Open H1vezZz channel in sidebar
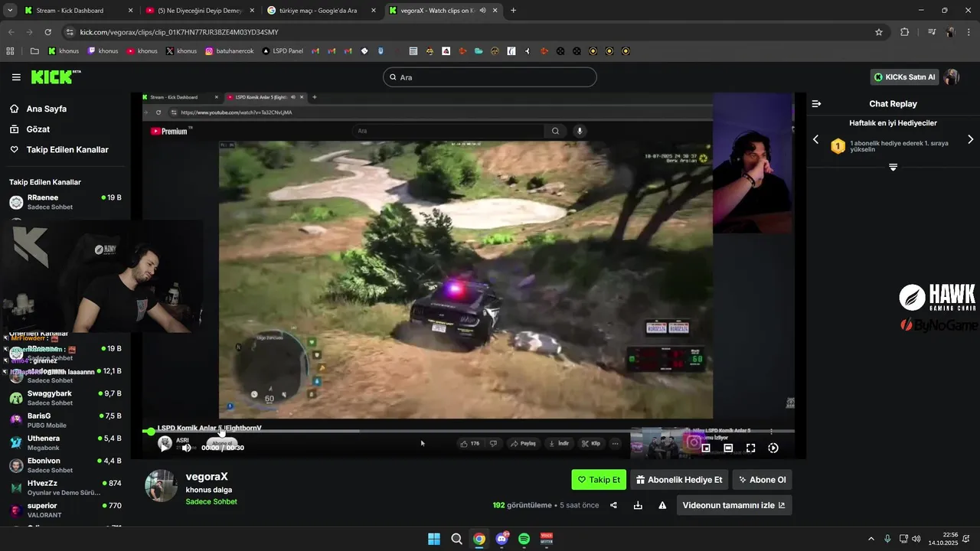The height and width of the screenshot is (551, 980). click(65, 487)
